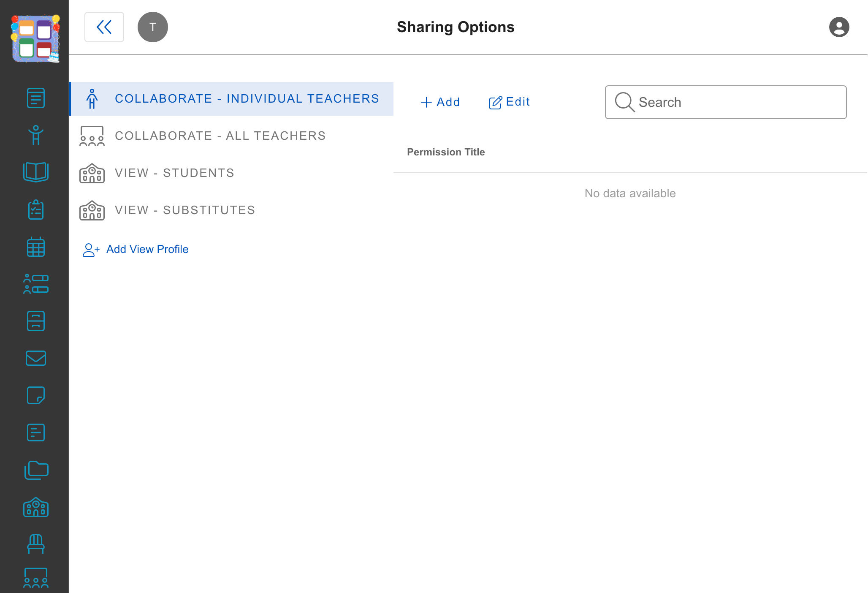Select View - Students tab
868x593 pixels.
tap(231, 173)
